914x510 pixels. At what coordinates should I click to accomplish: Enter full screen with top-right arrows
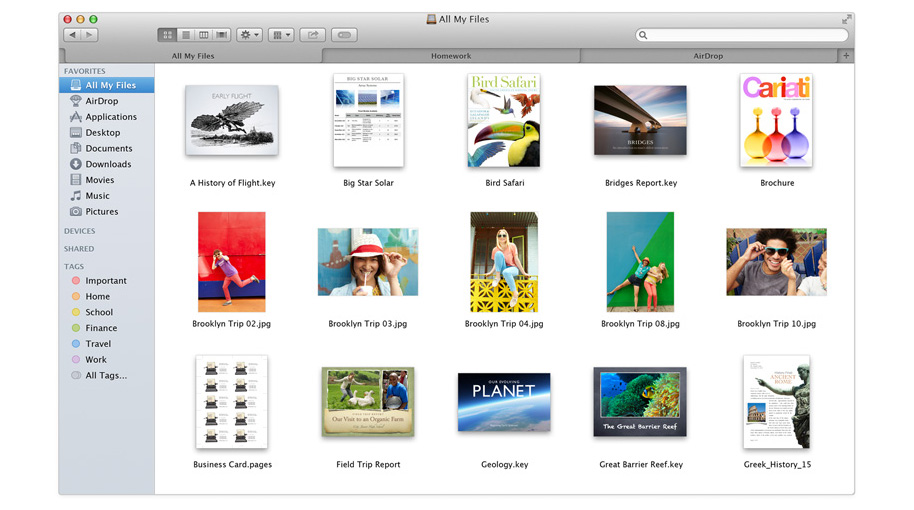846,19
